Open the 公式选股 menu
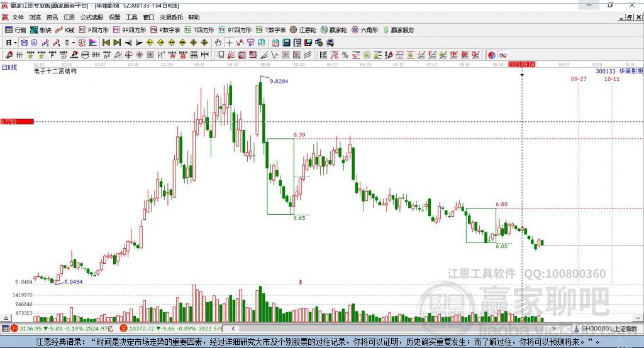644x348 pixels. 92,17
